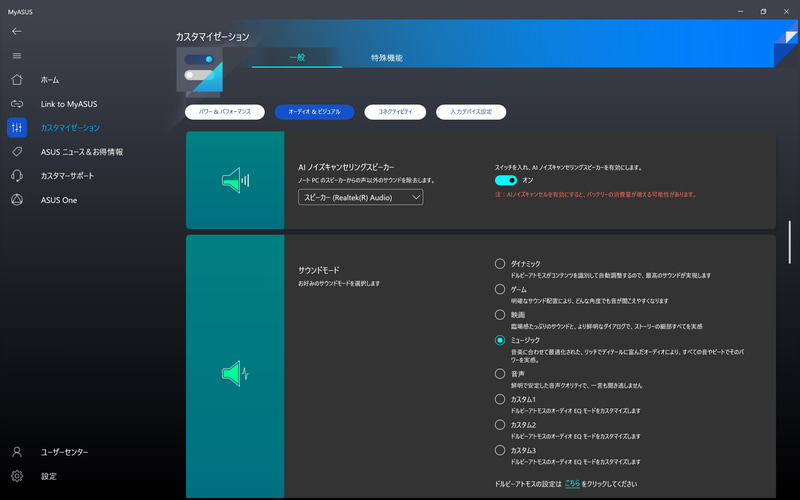Open Link to MyASUS page
This screenshot has height=500, width=800.
pyautogui.click(x=69, y=104)
